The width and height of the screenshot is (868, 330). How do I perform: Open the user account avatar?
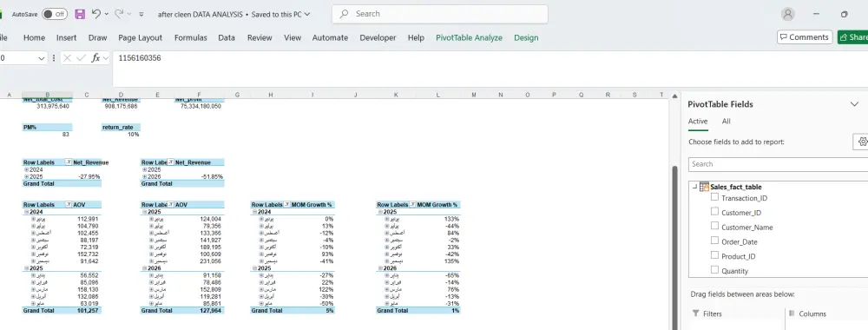click(x=787, y=14)
